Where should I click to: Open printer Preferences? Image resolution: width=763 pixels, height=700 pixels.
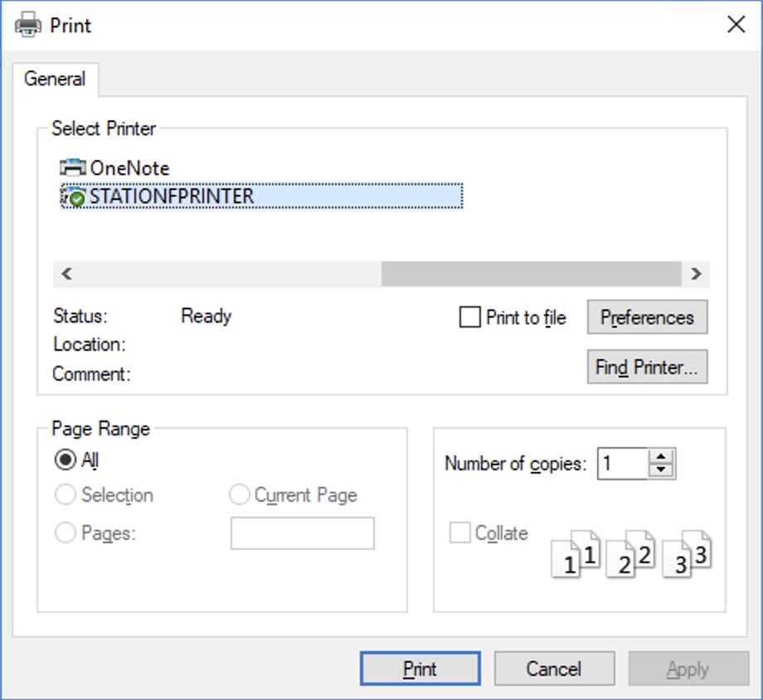[x=647, y=318]
